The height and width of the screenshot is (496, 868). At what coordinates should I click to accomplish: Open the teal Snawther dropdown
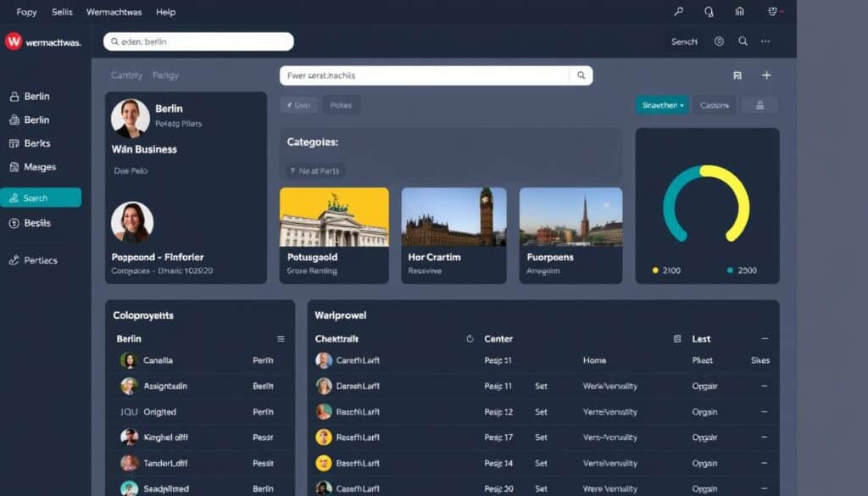662,104
